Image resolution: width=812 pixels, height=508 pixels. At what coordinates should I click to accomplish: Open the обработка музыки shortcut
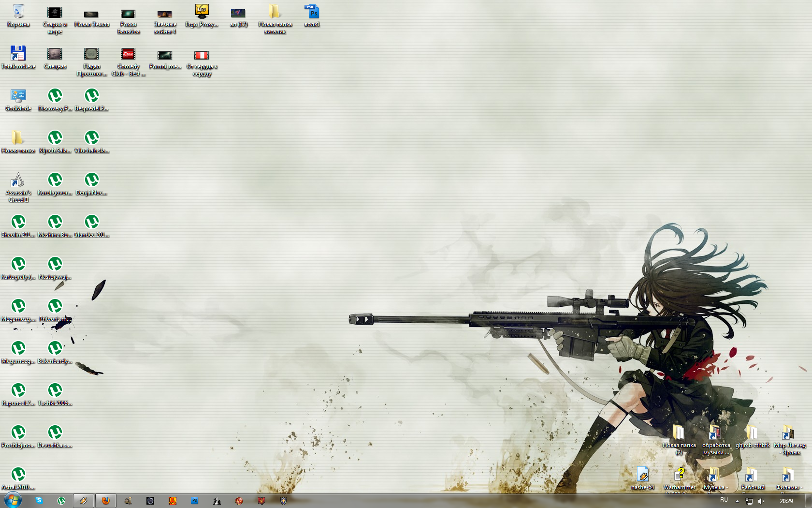point(716,439)
